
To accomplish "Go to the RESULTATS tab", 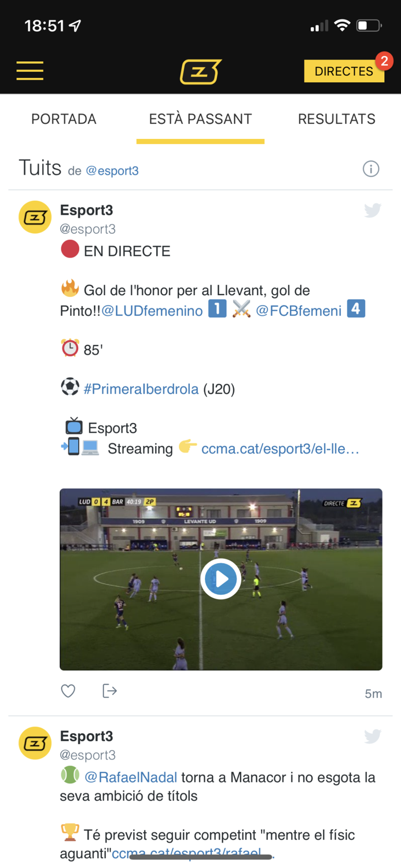I will pos(337,119).
